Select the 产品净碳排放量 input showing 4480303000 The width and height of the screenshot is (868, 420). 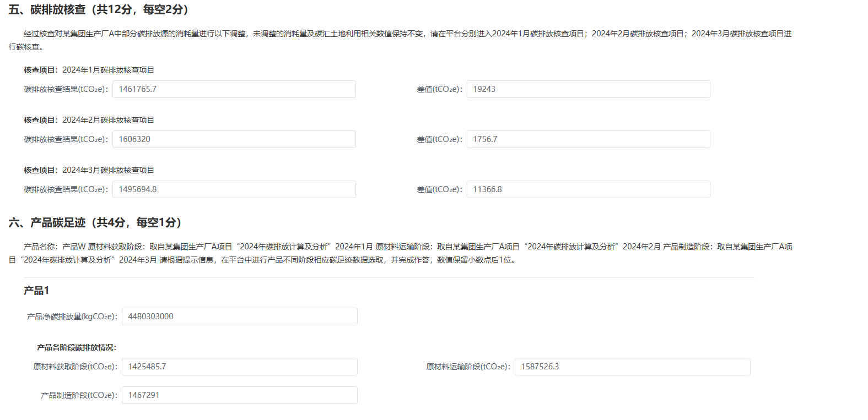tap(239, 317)
